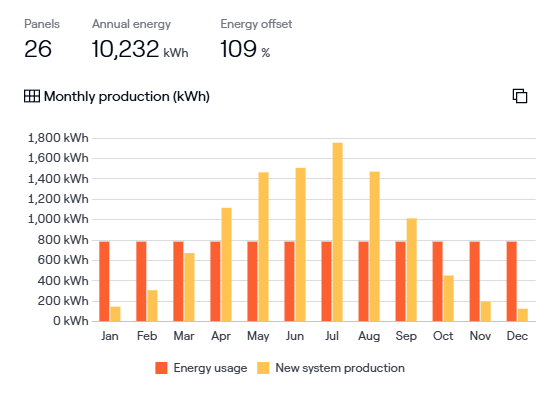Click the November energy usage bar

(475, 282)
